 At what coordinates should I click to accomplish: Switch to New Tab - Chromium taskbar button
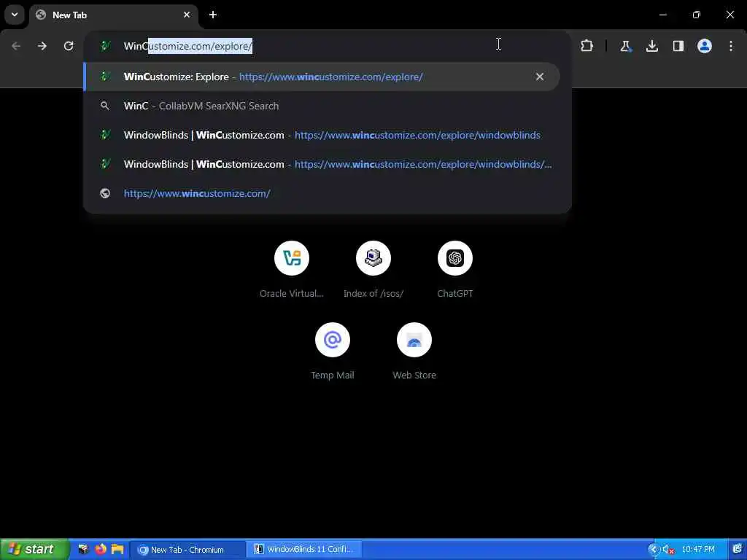tap(187, 550)
